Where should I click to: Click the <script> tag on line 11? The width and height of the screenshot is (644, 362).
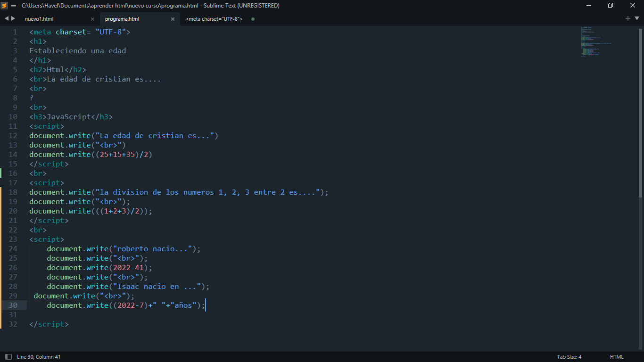(47, 126)
